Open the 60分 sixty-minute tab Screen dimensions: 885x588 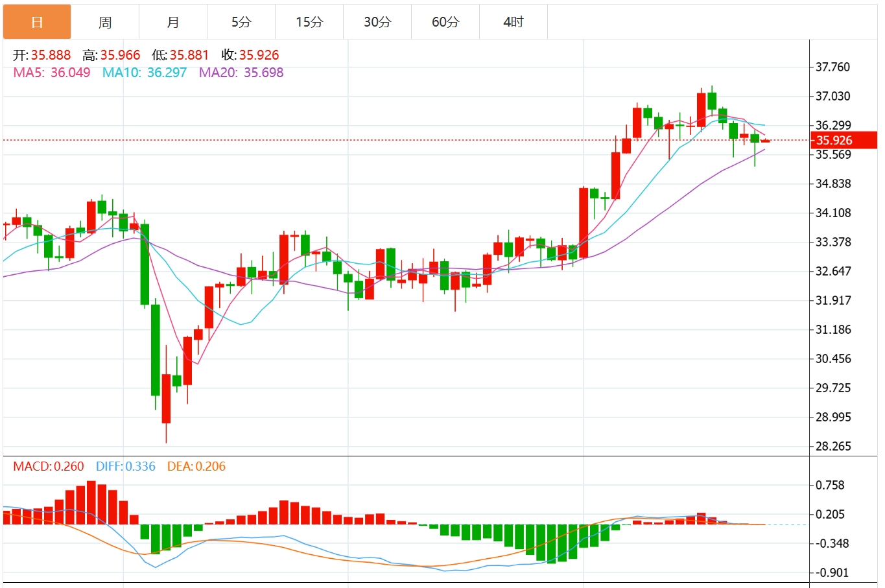click(x=445, y=22)
